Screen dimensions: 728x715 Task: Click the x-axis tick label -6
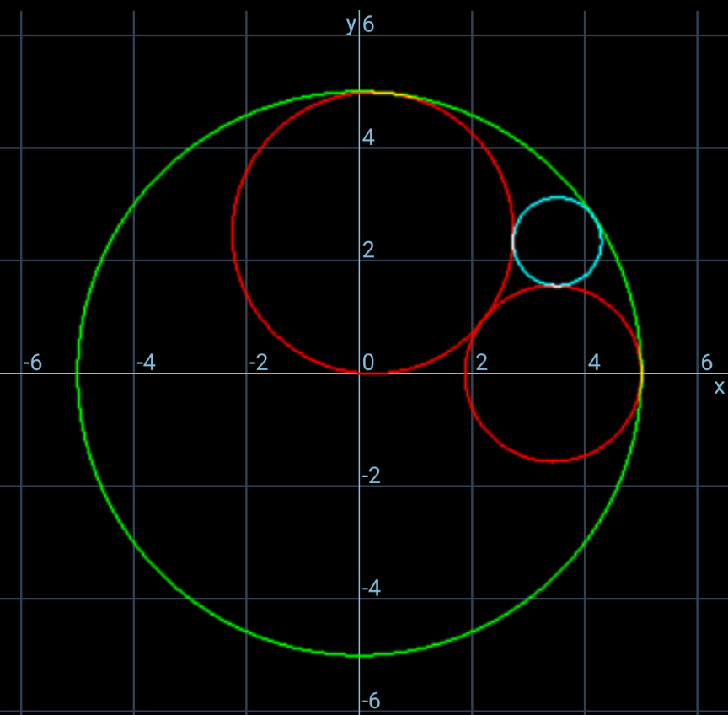click(x=33, y=363)
